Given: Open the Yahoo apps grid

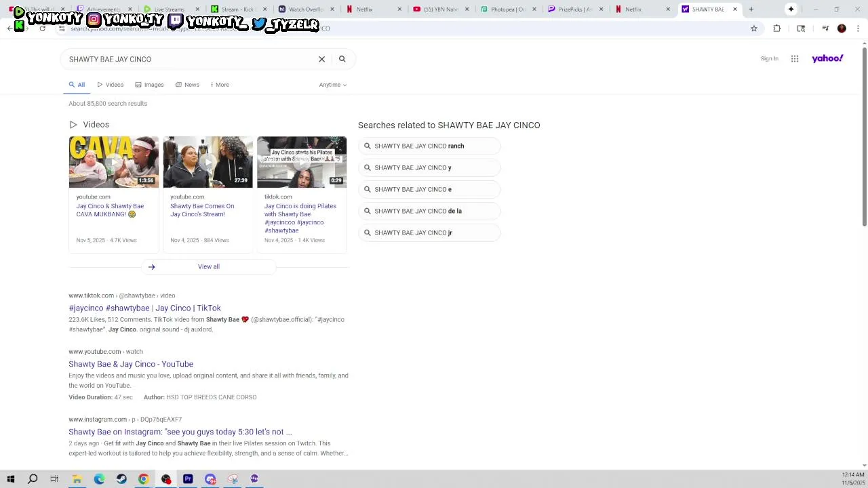Looking at the screenshot, I should click(795, 59).
